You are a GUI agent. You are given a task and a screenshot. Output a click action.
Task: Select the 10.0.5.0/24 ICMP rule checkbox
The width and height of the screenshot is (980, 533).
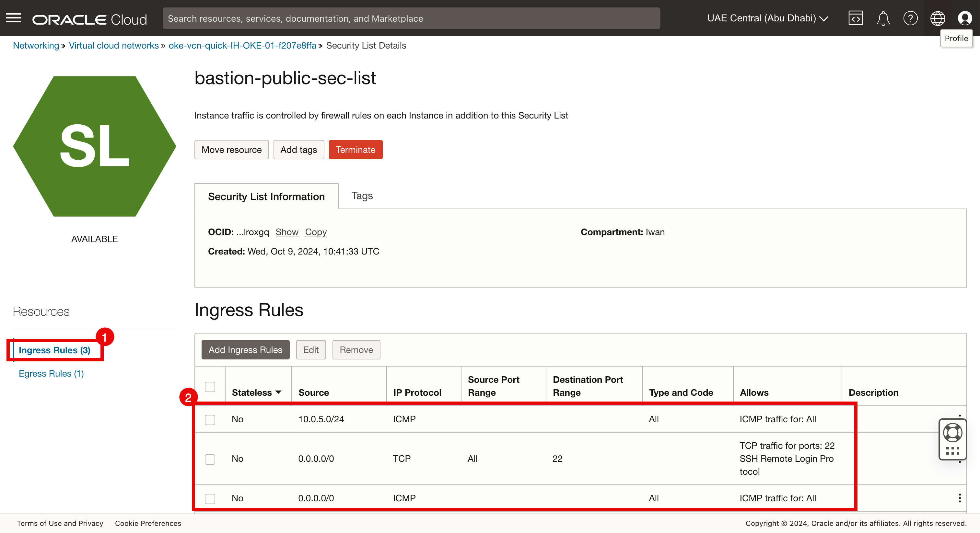(x=210, y=420)
